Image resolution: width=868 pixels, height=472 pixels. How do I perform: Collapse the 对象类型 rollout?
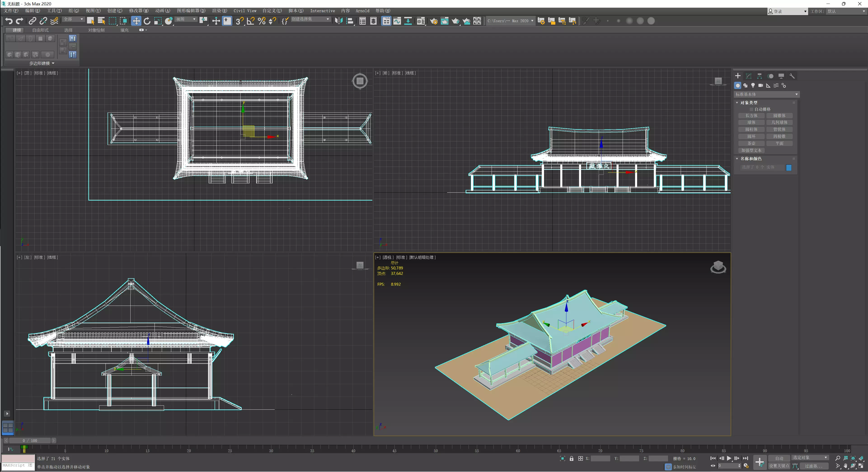tap(748, 103)
